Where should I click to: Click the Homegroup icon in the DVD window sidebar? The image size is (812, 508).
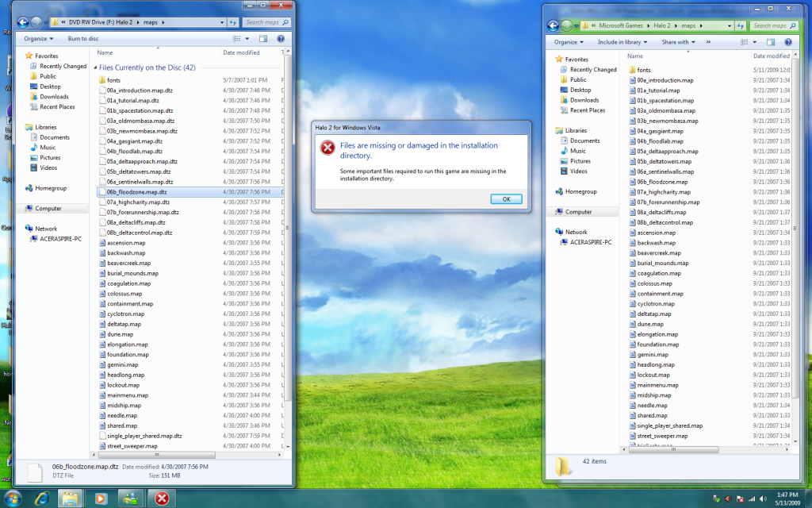[x=29, y=188]
